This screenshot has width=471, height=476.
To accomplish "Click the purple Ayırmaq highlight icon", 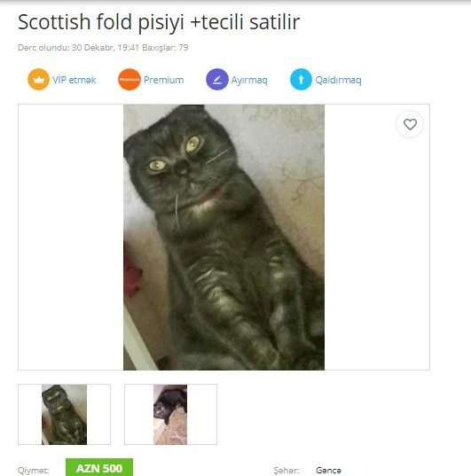I will (x=217, y=80).
